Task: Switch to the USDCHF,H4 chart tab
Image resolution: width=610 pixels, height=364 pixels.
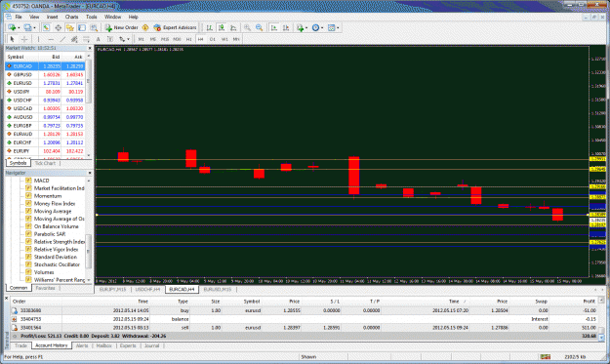Action: [x=147, y=289]
